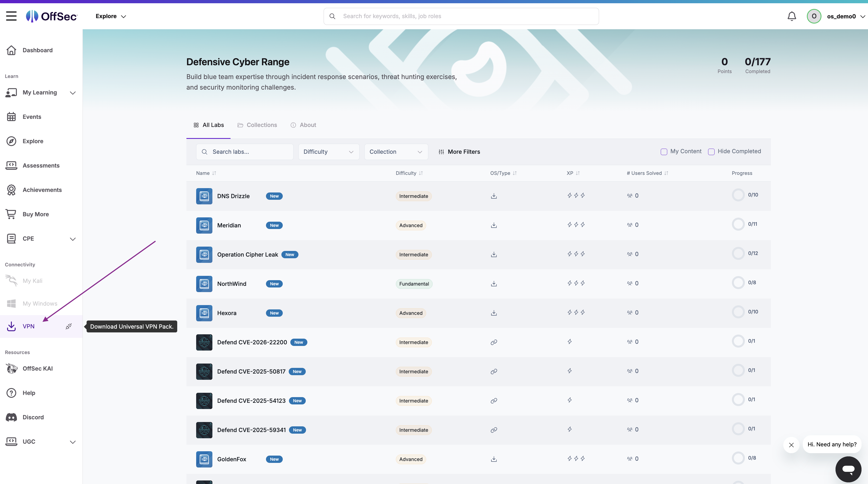Enable the Hide Completed checkbox
Screen dimensions: 868x484
pos(711,152)
